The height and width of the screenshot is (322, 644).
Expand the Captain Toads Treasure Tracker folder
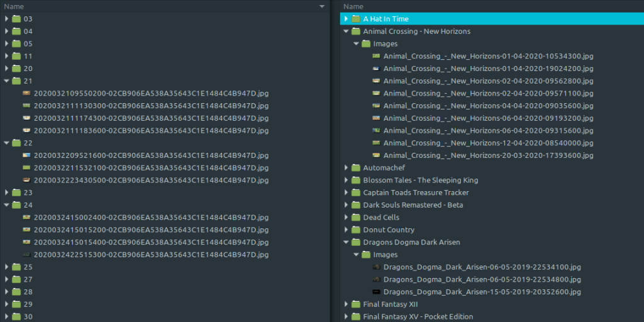(346, 193)
